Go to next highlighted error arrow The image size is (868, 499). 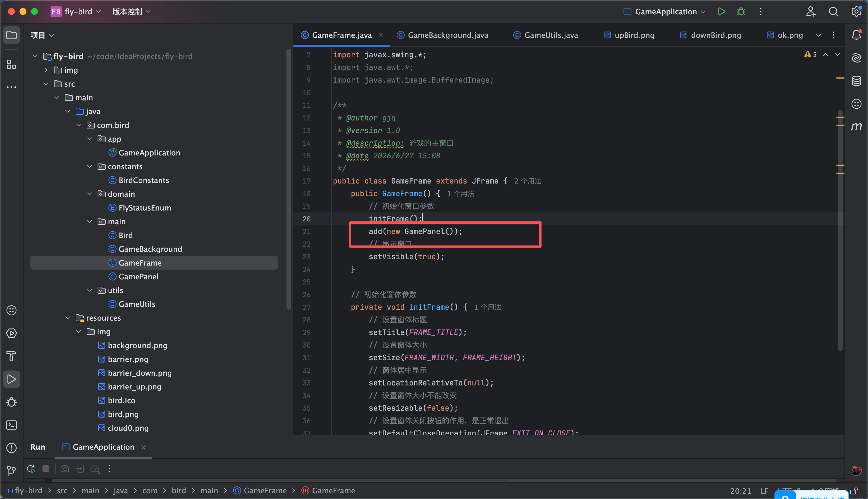pyautogui.click(x=838, y=54)
